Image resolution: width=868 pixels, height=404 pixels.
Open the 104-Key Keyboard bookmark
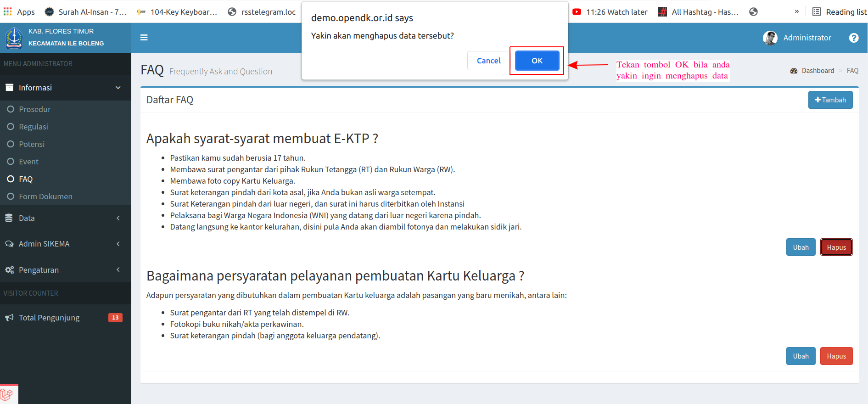177,12
